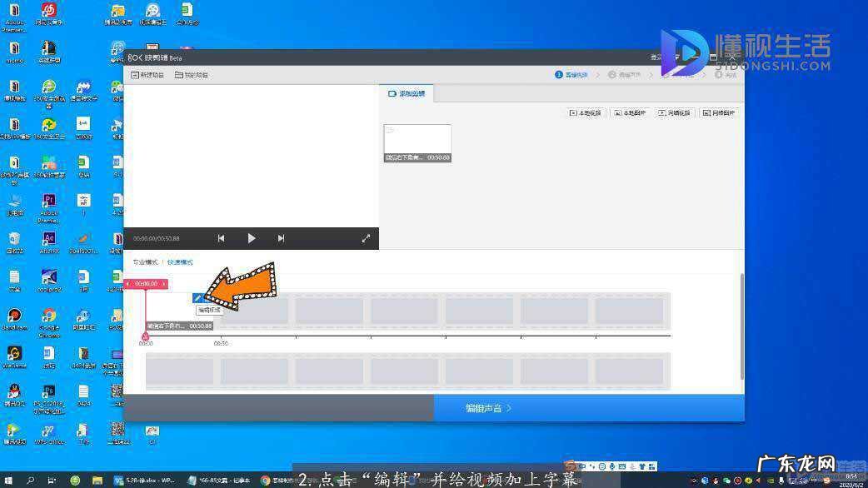The height and width of the screenshot is (488, 868).
Task: Click the blue pencil edit icon on clip
Action: pyautogui.click(x=197, y=298)
